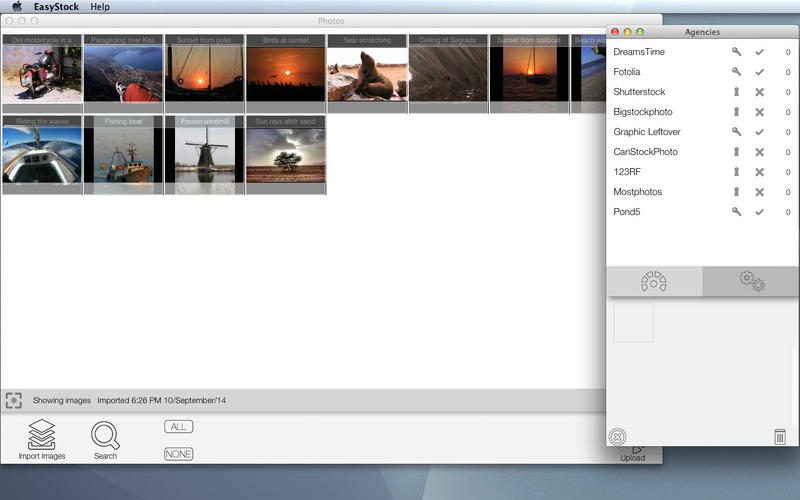The height and width of the screenshot is (500, 800).
Task: Click the keyhole icon for Shutterstock
Action: [x=736, y=92]
